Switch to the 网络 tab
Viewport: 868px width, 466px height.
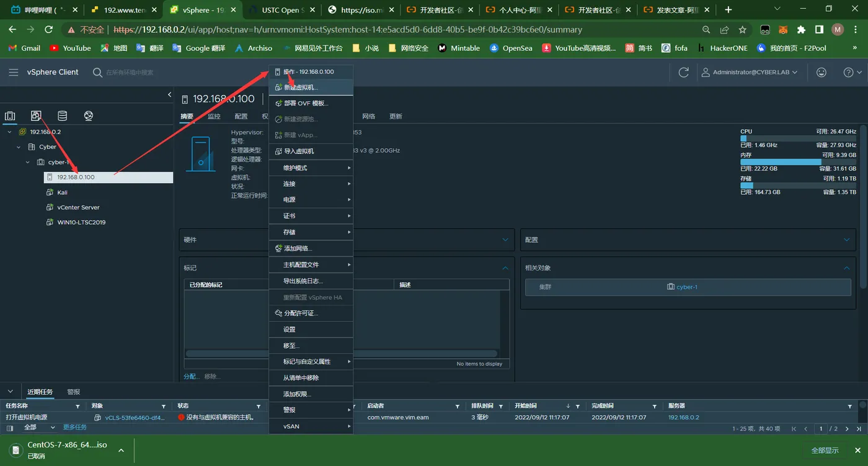(x=369, y=117)
